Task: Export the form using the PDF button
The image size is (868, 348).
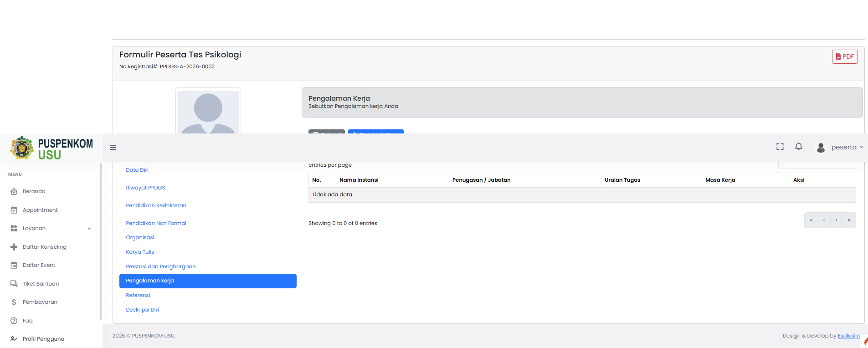Action: coord(845,56)
